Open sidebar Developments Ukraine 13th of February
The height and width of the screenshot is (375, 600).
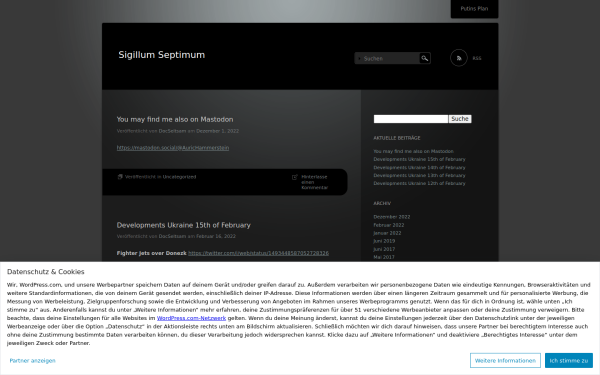[419, 175]
